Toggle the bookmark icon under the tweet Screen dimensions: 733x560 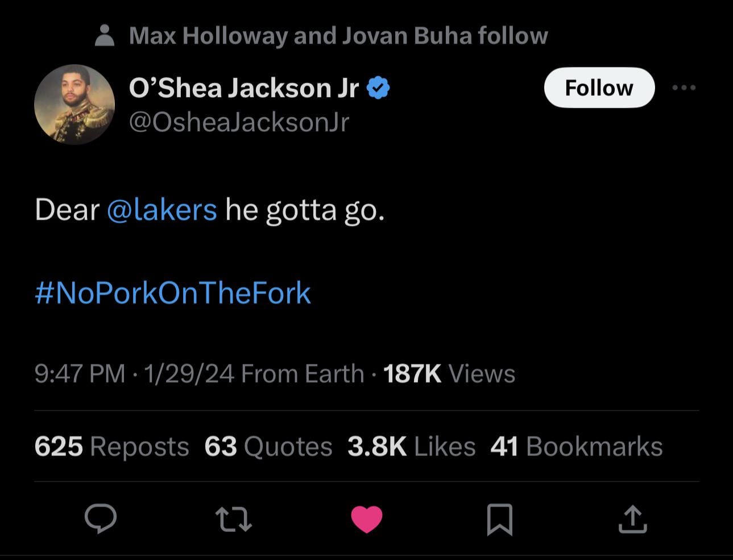(x=500, y=520)
